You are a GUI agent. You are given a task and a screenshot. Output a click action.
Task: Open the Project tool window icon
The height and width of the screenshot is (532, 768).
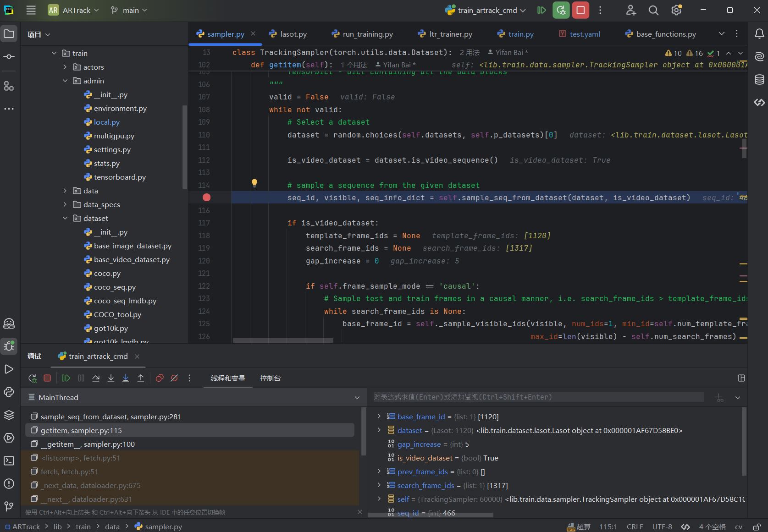click(9, 34)
